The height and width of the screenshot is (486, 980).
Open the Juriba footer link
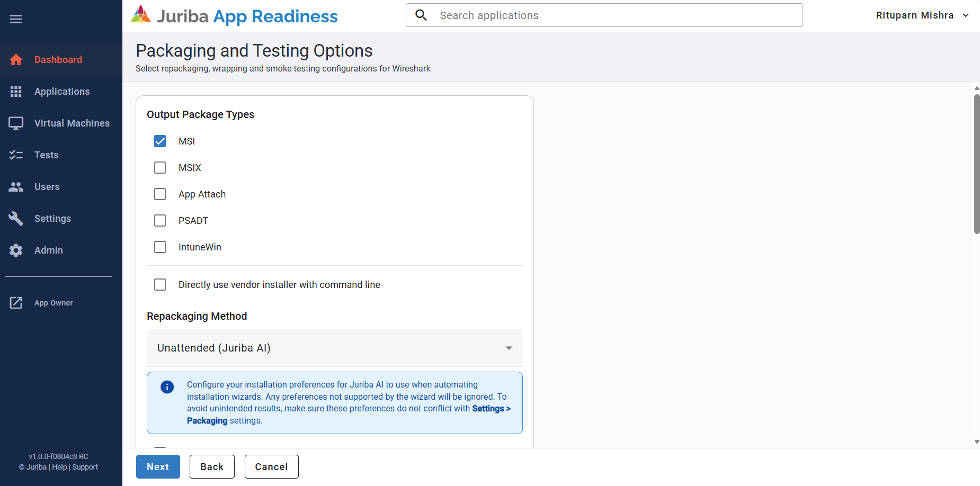click(37, 467)
